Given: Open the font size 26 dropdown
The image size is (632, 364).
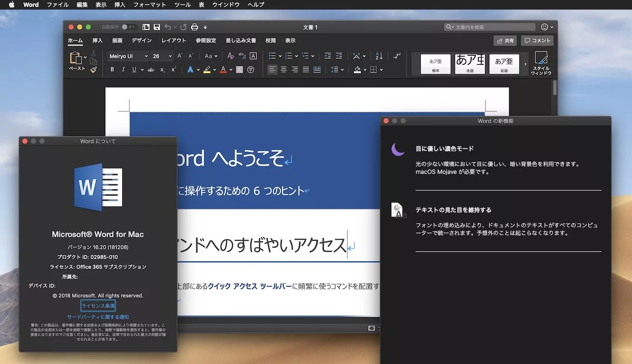Looking at the screenshot, I should tap(170, 56).
